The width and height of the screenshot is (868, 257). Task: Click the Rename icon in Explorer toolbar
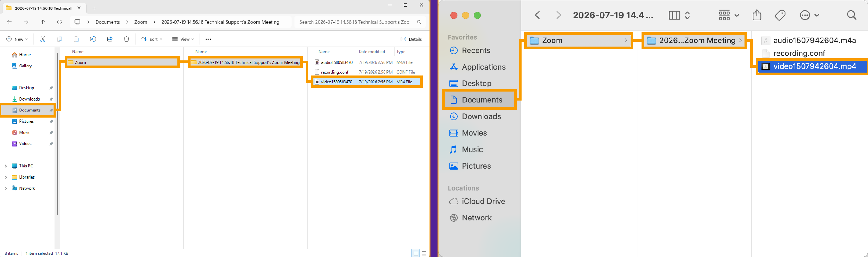point(93,39)
